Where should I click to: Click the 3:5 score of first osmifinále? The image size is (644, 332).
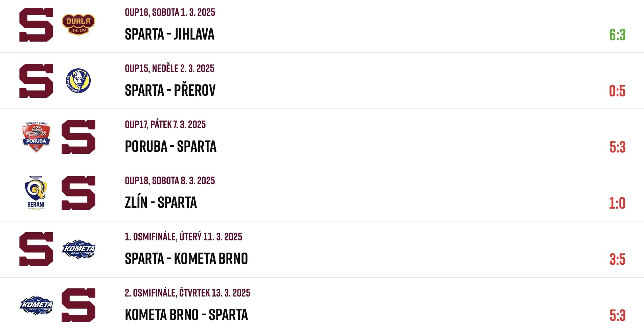(617, 259)
